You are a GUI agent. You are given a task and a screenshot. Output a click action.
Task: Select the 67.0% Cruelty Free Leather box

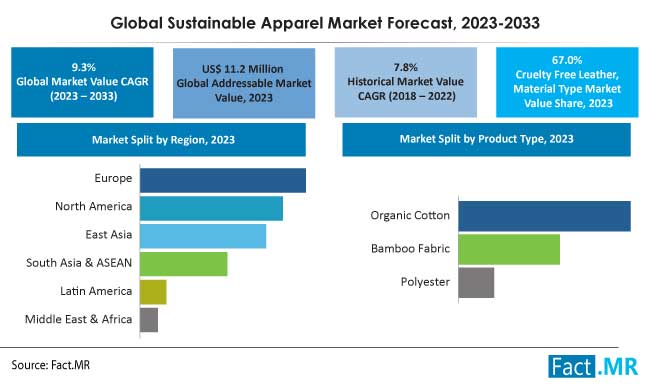coord(567,82)
